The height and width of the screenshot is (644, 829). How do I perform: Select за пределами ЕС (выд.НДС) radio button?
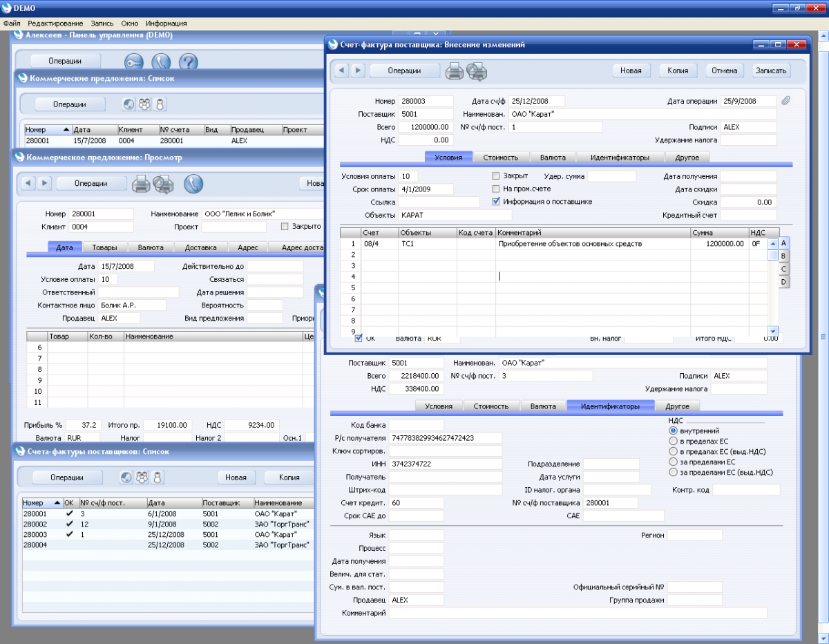tap(673, 472)
